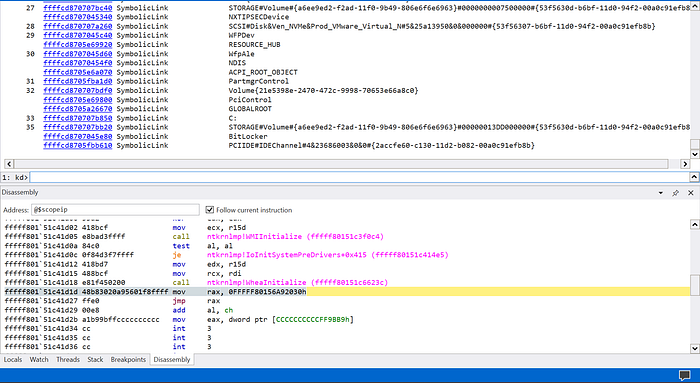Open address link ffffcd870707bc40 on row 27
Screen dimensions: 700x383
78,8
